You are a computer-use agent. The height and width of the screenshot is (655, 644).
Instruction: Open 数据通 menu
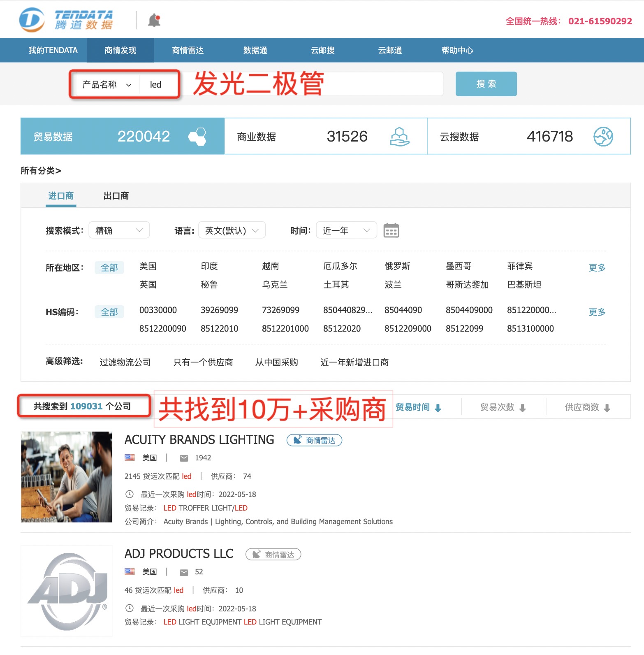(255, 50)
